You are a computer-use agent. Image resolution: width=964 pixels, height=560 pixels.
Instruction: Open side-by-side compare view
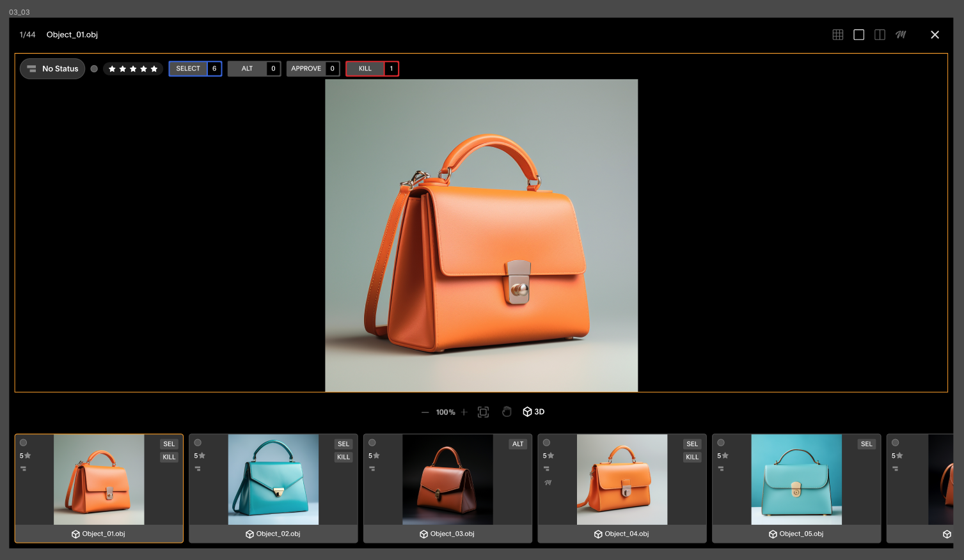coord(880,35)
